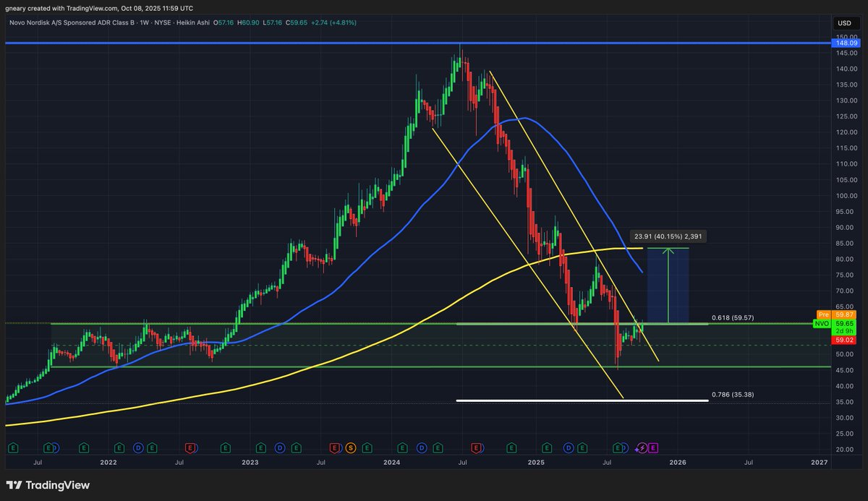Select the white 0.786 horizontal line
The height and width of the screenshot is (501, 868).
tap(582, 400)
